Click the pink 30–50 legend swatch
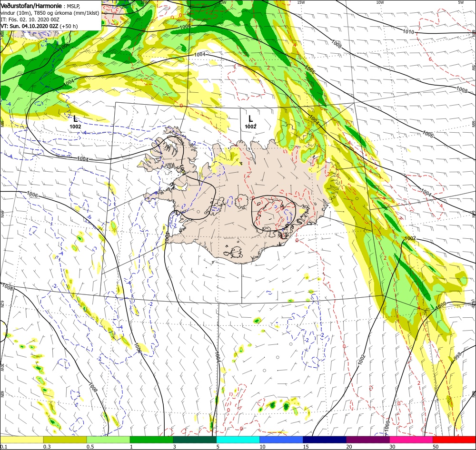The width and height of the screenshot is (476, 450). click(411, 440)
